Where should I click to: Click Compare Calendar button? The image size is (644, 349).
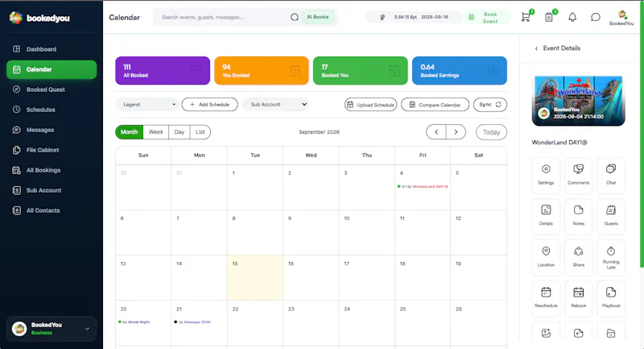(x=435, y=105)
